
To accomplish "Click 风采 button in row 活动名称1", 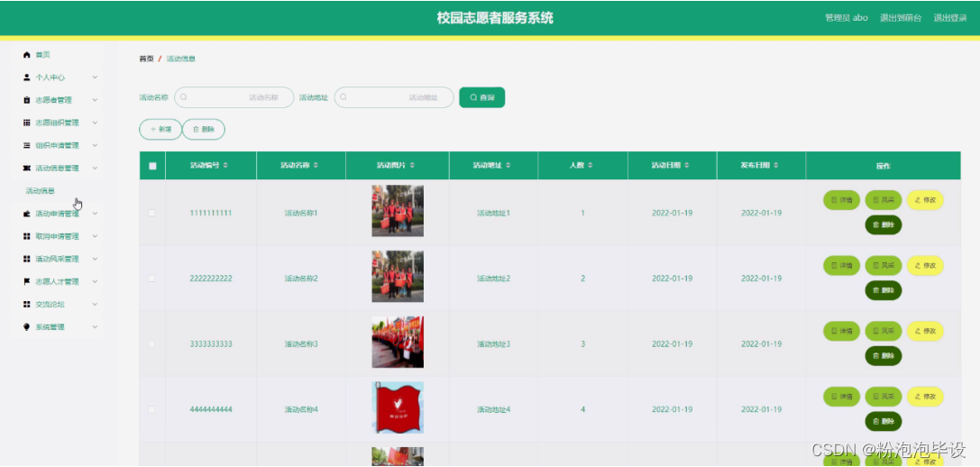I will pyautogui.click(x=884, y=200).
